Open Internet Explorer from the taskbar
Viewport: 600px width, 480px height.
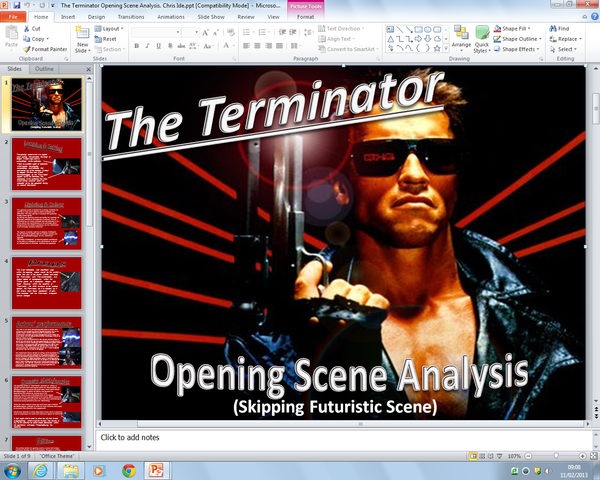[40, 470]
